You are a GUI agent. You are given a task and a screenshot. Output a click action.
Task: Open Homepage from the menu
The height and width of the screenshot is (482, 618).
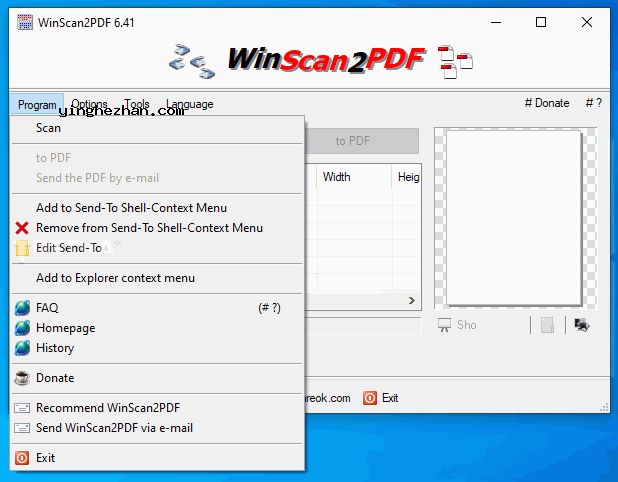pyautogui.click(x=157, y=328)
